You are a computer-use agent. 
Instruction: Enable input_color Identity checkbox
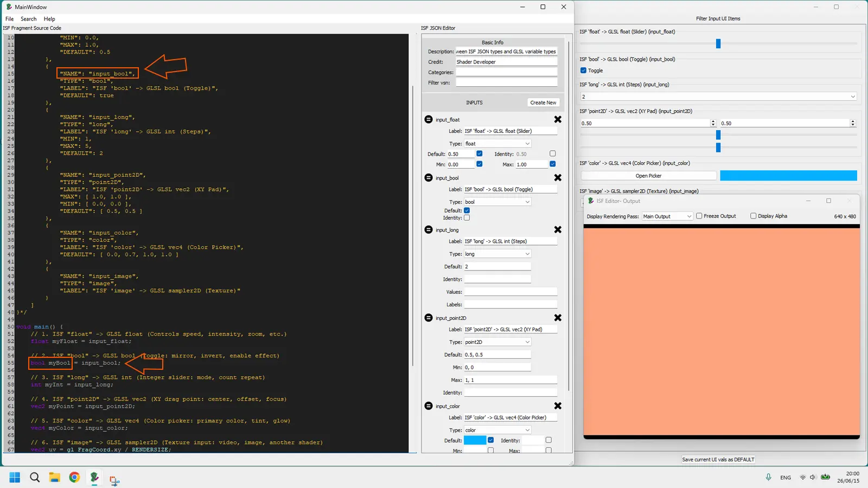tap(548, 440)
